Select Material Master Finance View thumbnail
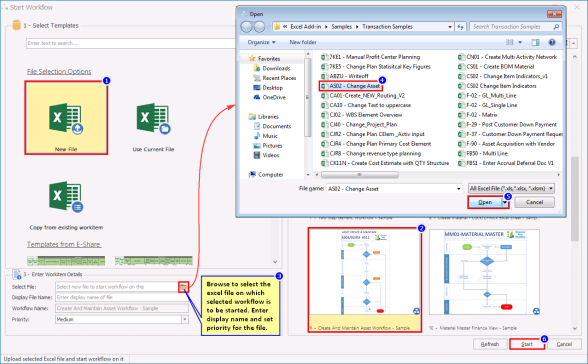 coord(484,273)
